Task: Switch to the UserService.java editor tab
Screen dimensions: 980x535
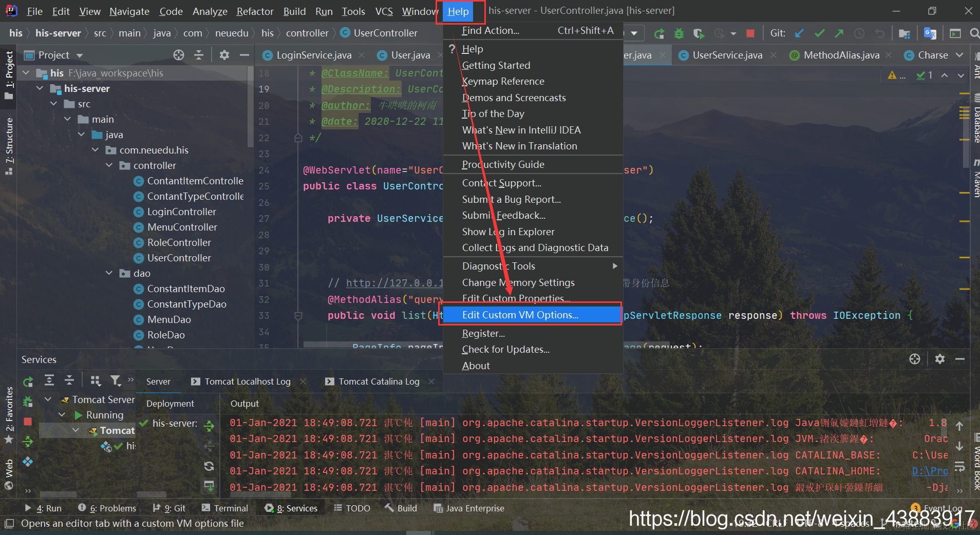Action: [727, 55]
